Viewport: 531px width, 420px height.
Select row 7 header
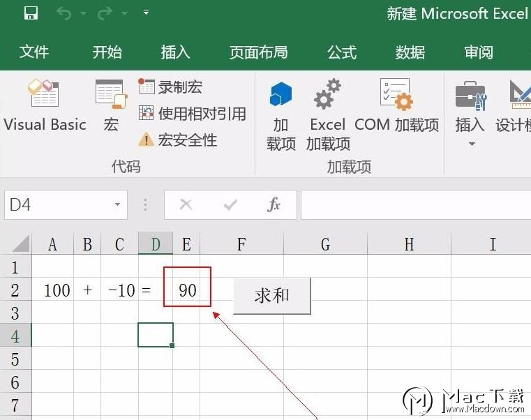pos(15,405)
